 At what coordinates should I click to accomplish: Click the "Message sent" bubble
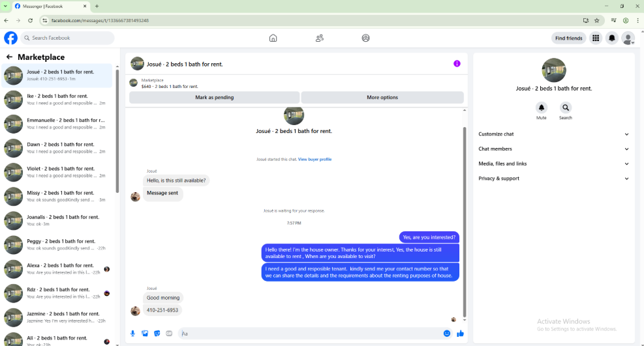click(x=162, y=193)
